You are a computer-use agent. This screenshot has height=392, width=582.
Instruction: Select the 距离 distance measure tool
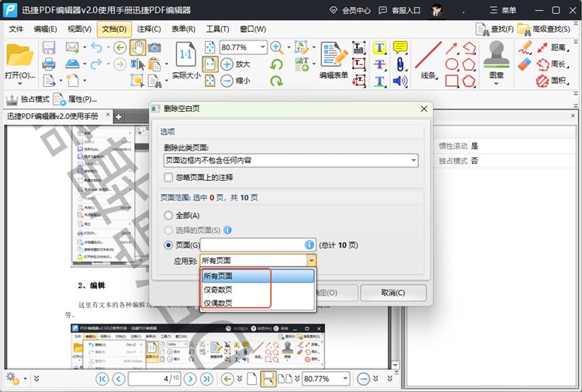(553, 47)
